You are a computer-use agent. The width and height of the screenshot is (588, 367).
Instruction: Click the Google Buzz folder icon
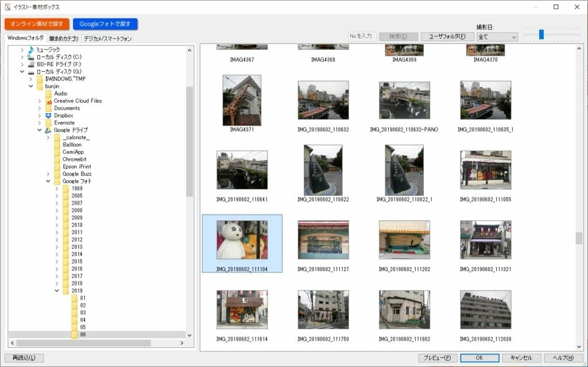57,174
